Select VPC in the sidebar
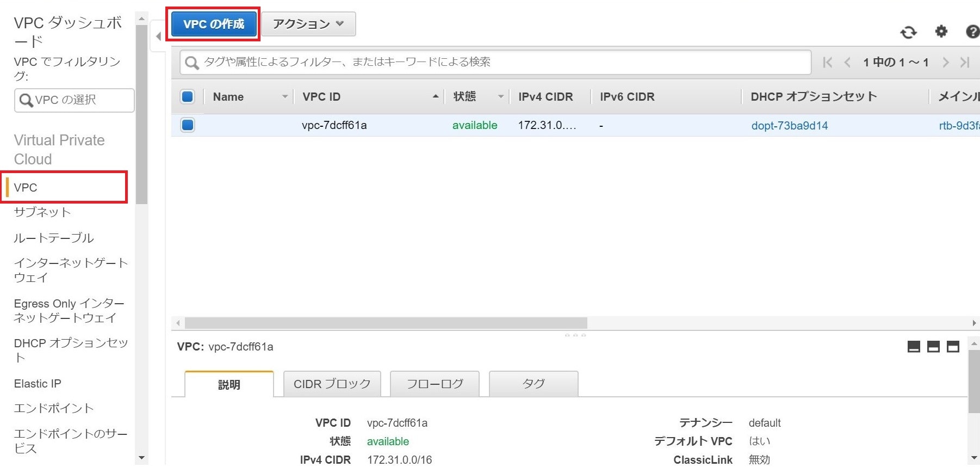980x467 pixels. coord(26,188)
